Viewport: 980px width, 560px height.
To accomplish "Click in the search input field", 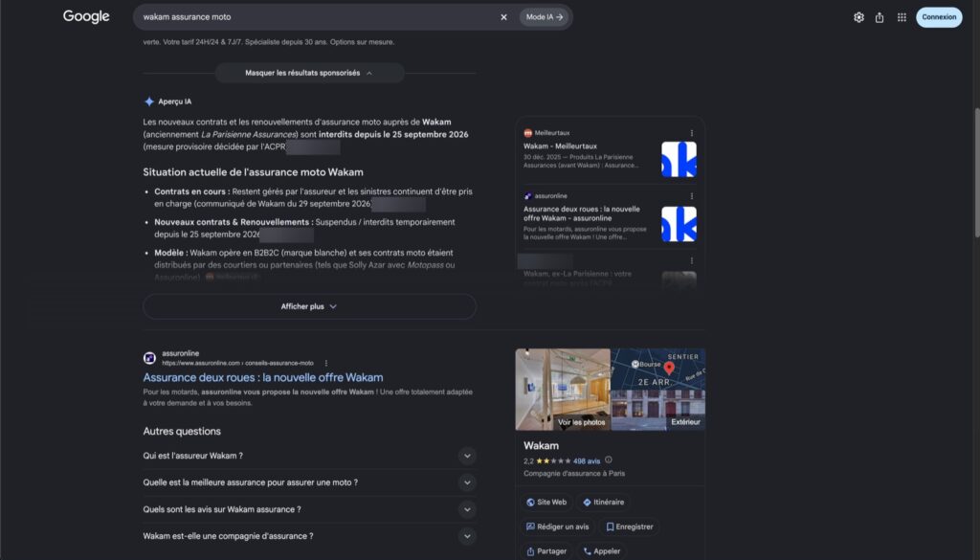I will 316,17.
